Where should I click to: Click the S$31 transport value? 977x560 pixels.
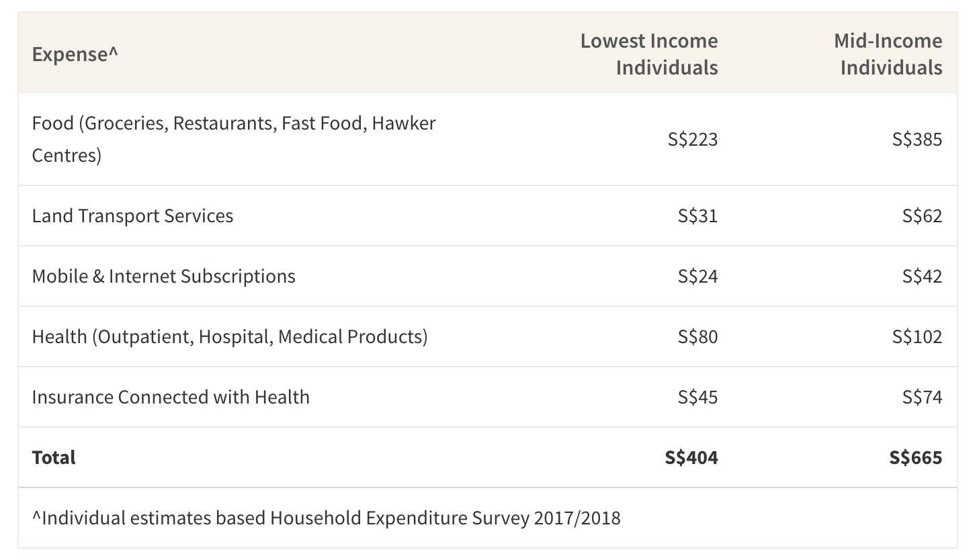(697, 216)
